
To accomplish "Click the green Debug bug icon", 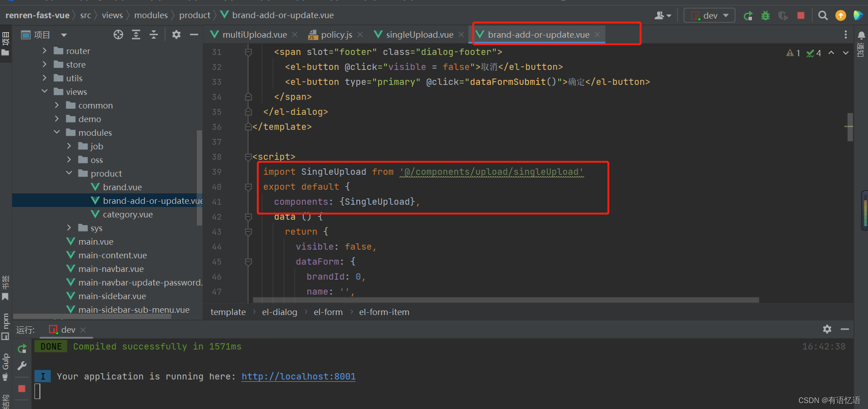I will (x=766, y=16).
